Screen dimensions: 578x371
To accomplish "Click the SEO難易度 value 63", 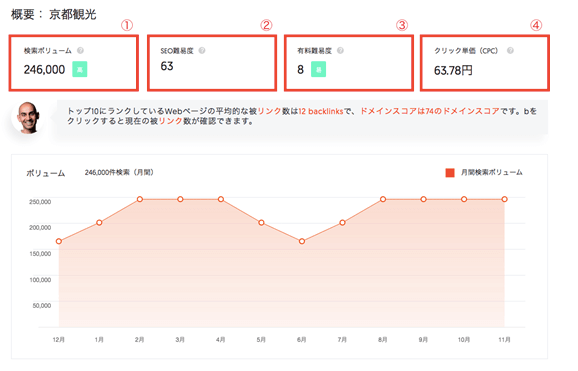I will (167, 66).
